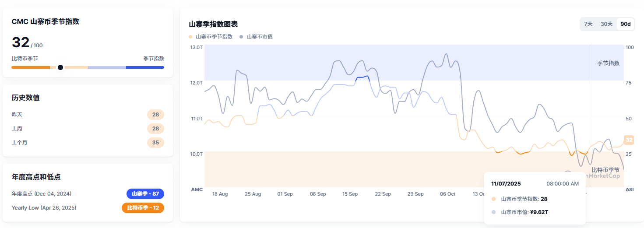Click the black knob on season index bar
Screen dimensions: 644x228
click(x=60, y=67)
